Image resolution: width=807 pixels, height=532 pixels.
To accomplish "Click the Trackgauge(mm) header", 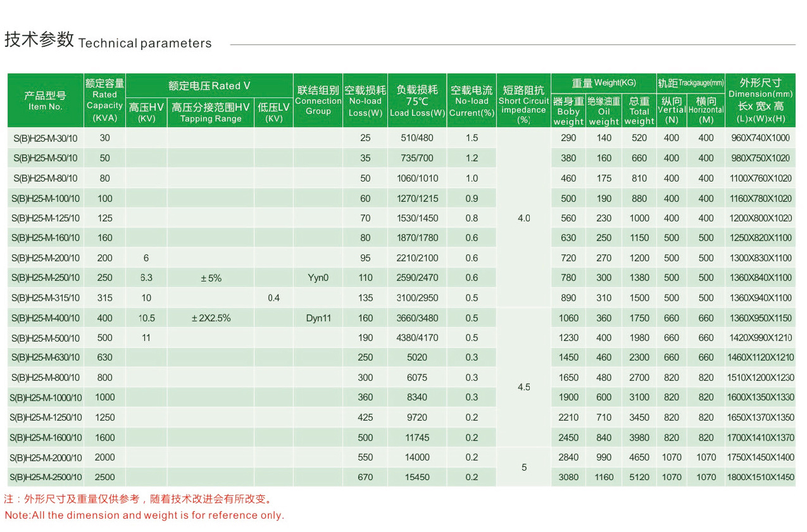I will pos(691,83).
